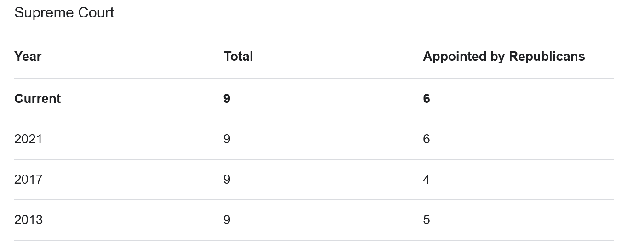
Task: Select the Total value for 2017
Action: click(x=227, y=180)
